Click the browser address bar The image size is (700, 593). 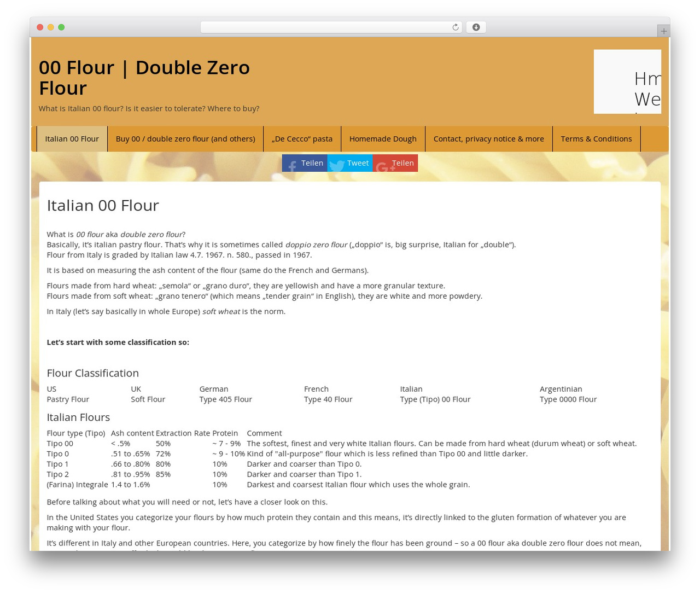[x=331, y=27]
